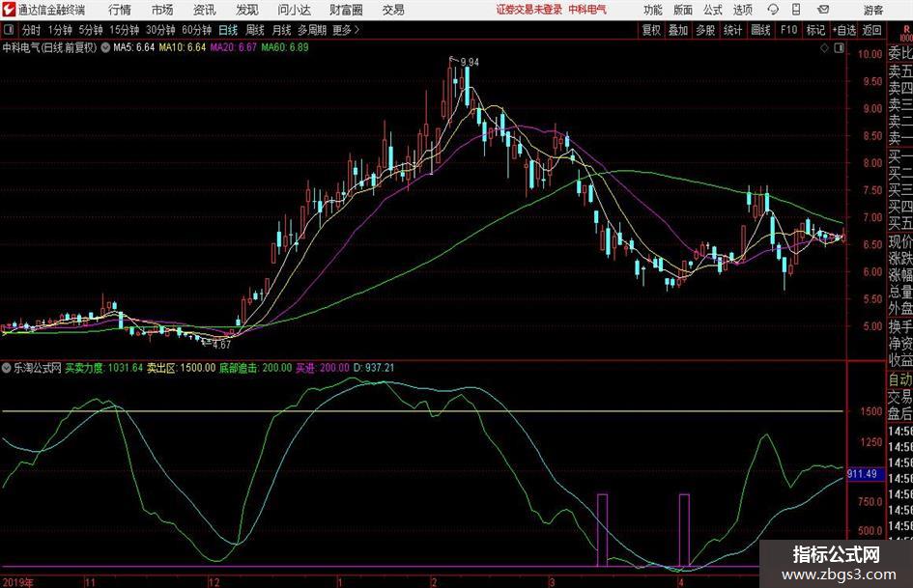The width and height of the screenshot is (913, 588).
Task: Switch to 60分钟 period
Action: click(x=196, y=30)
